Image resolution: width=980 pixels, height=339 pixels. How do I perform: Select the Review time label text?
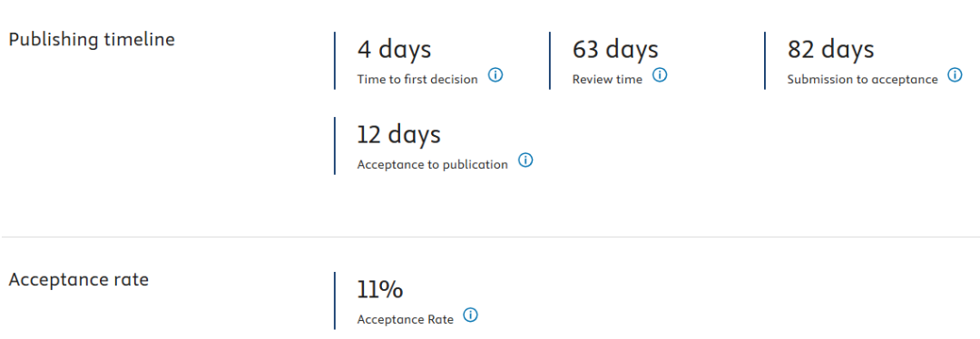[607, 79]
